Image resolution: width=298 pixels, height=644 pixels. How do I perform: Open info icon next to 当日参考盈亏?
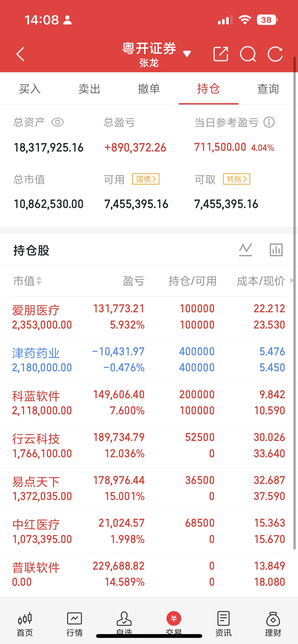tap(269, 122)
